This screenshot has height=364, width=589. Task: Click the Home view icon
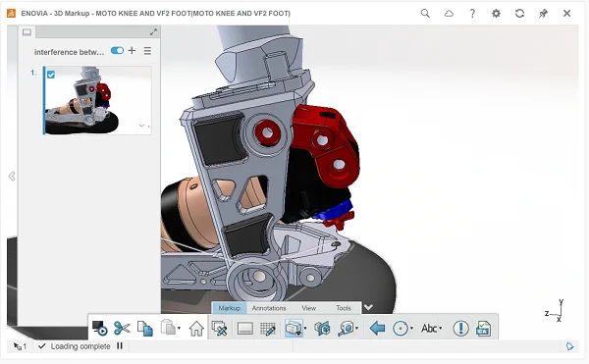tap(196, 329)
